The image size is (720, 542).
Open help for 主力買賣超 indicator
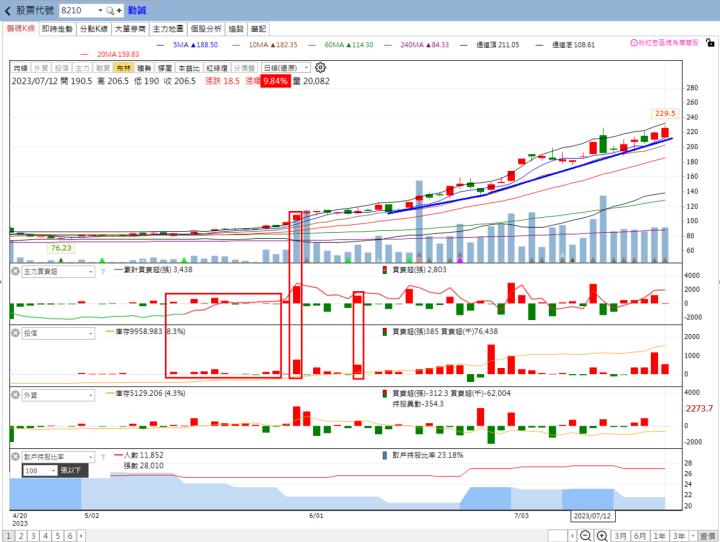(x=103, y=271)
